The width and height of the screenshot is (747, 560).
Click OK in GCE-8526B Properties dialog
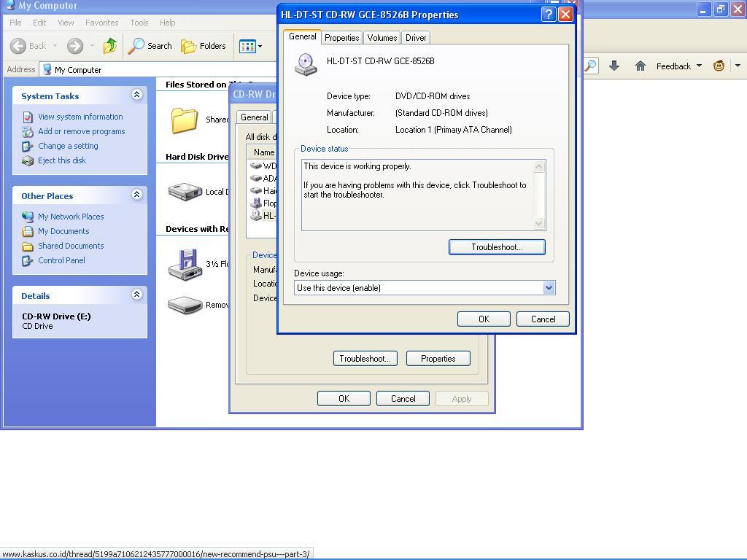click(484, 319)
